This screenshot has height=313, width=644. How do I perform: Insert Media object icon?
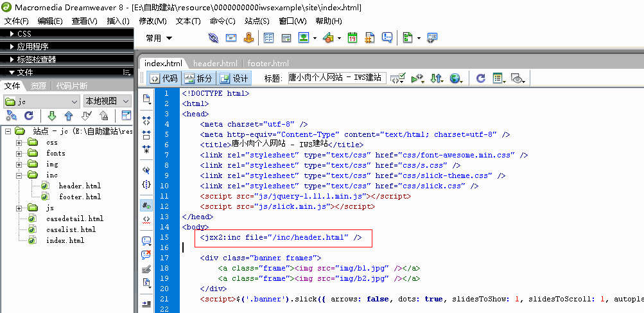pyautogui.click(x=327, y=38)
